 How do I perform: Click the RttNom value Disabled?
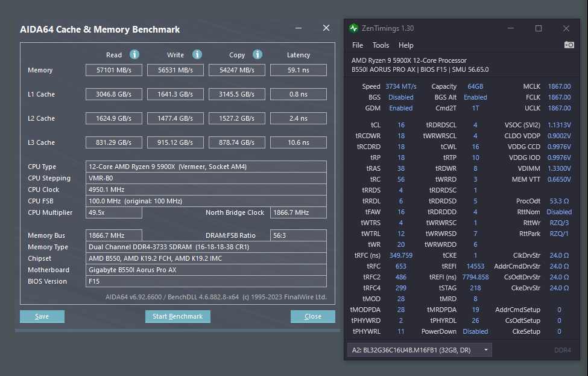pyautogui.click(x=559, y=212)
